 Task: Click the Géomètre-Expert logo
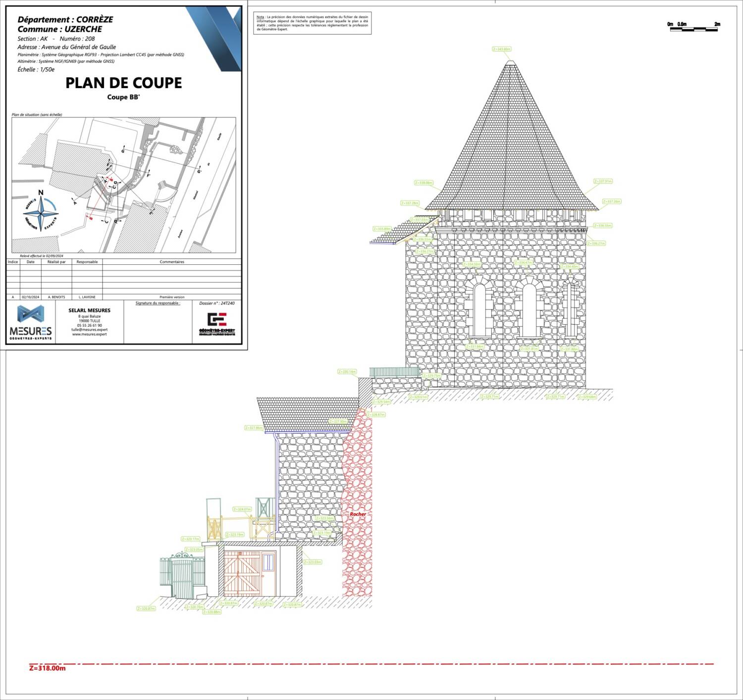coord(217,324)
